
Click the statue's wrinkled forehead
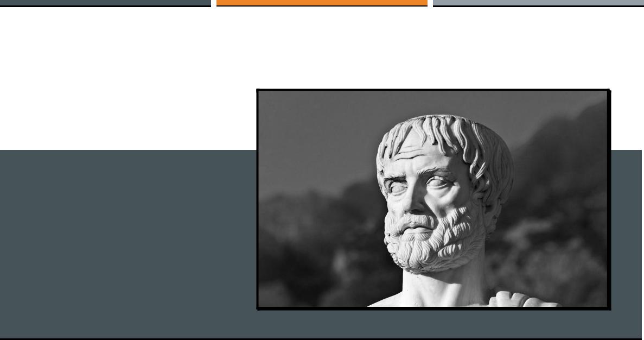(x=415, y=154)
